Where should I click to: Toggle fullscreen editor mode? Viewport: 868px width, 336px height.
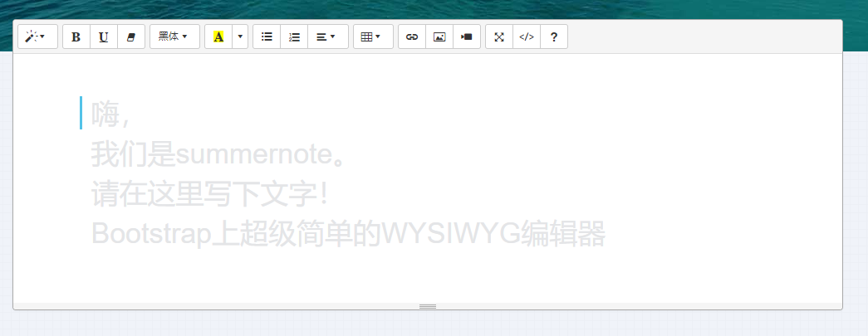tap(499, 37)
